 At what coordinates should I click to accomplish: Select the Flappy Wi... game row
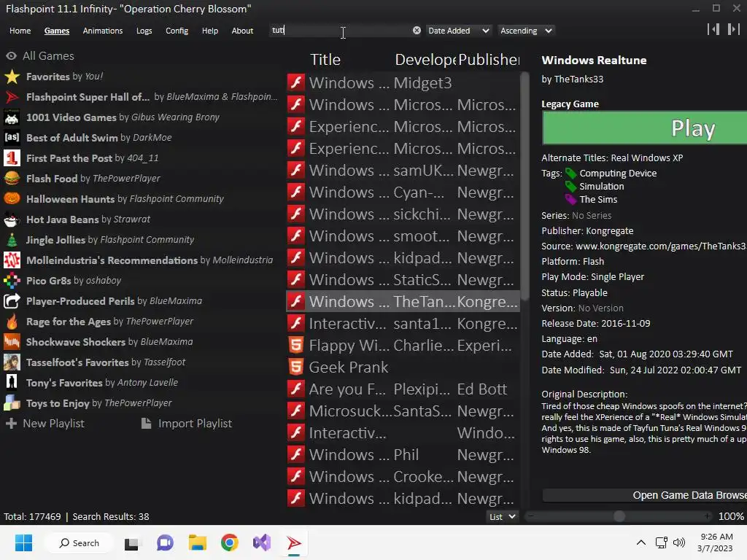(x=403, y=345)
